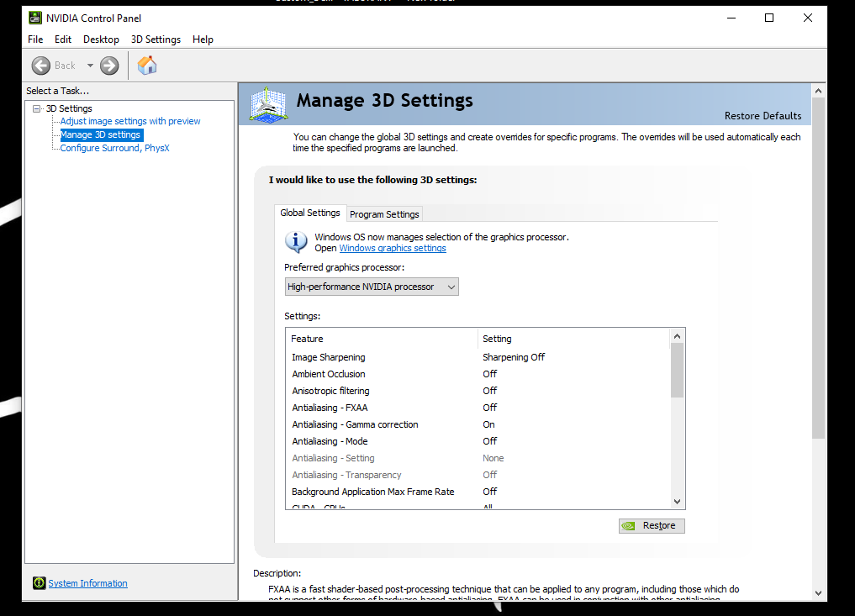This screenshot has width=855, height=616.
Task: Select Antialiasing - Gamma correction row
Action: click(478, 424)
